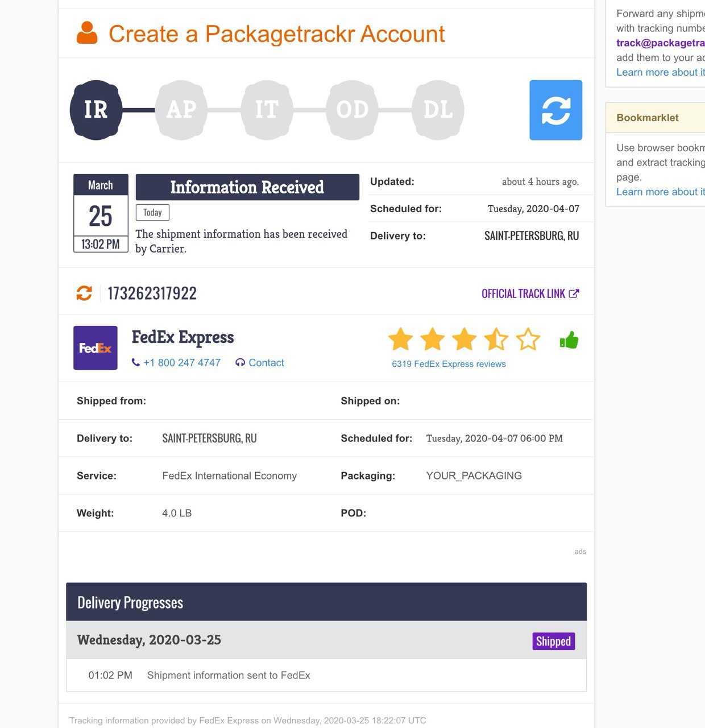The width and height of the screenshot is (705, 728).
Task: Click the Delivery Progresses header
Action: pos(326,602)
